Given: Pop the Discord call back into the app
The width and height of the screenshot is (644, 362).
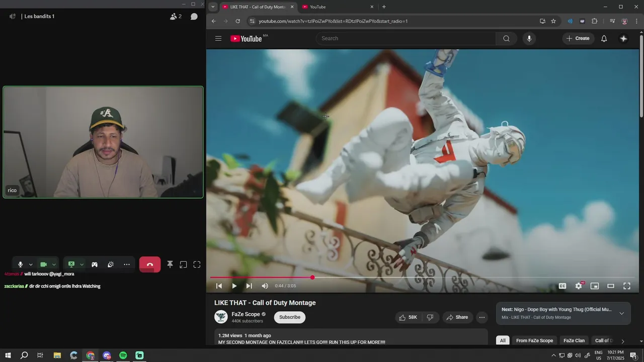Looking at the screenshot, I should (183, 264).
